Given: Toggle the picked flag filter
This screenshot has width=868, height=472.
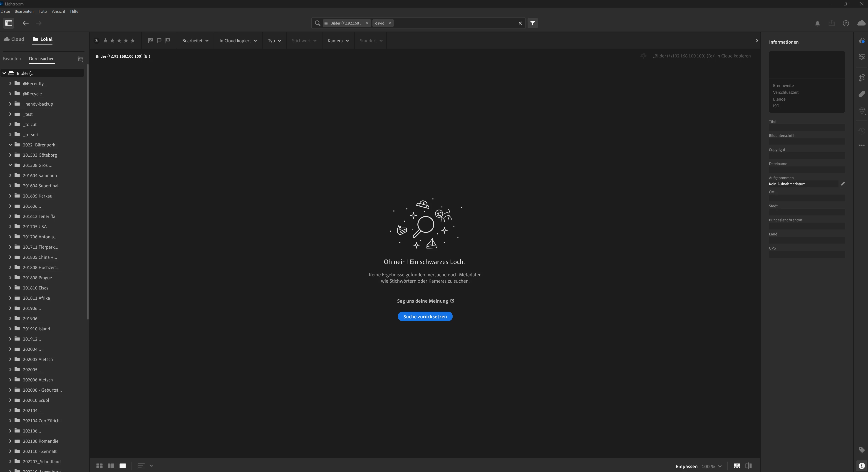Looking at the screenshot, I should coord(150,40).
